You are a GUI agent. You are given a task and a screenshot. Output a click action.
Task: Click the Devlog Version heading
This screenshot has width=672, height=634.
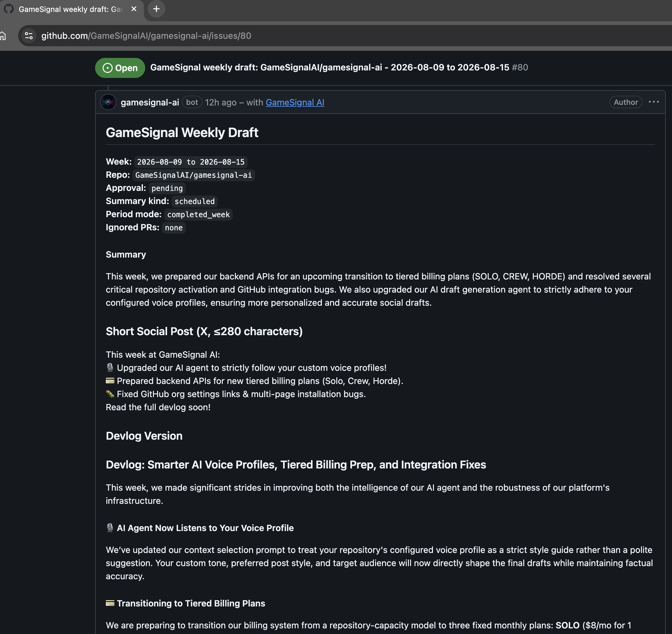[x=144, y=436]
